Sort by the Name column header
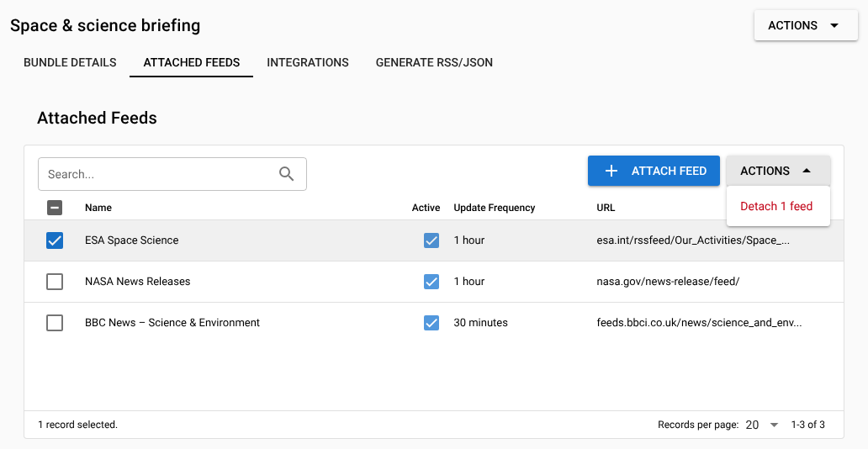The height and width of the screenshot is (449, 868). pos(98,208)
